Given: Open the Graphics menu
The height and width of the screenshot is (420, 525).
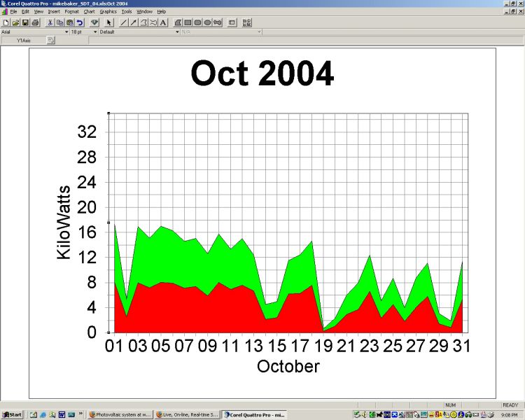Looking at the screenshot, I should click(108, 12).
